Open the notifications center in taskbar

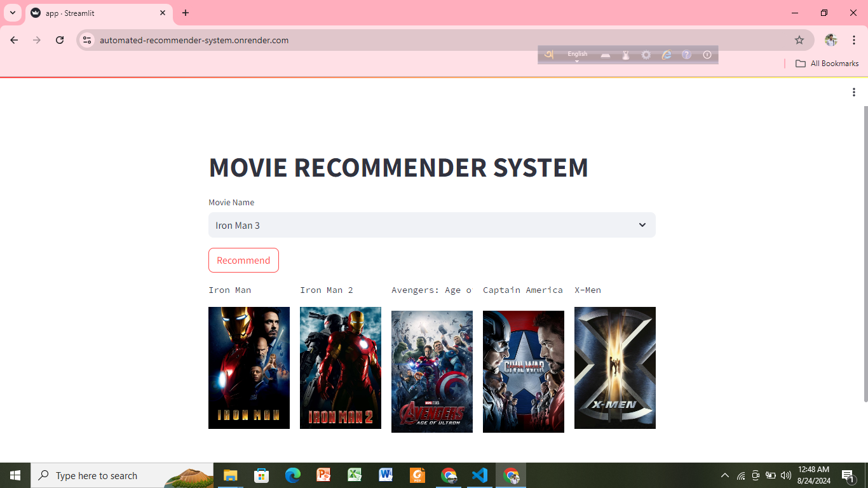tap(848, 475)
